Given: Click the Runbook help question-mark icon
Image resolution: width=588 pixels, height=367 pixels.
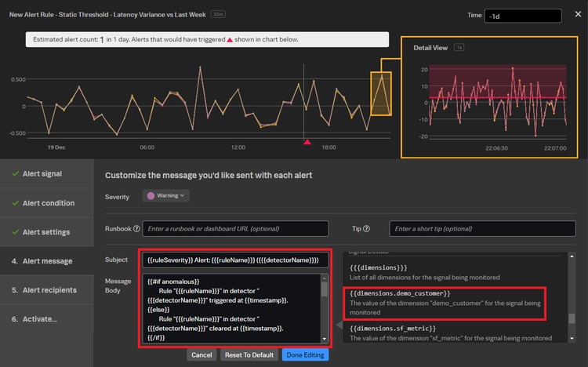Looking at the screenshot, I should coord(136,229).
